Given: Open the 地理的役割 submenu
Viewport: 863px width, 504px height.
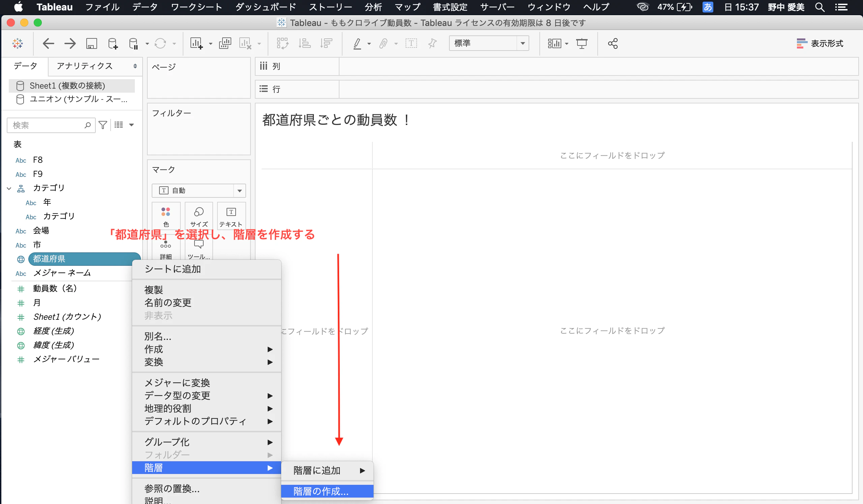Looking at the screenshot, I should coord(207,408).
